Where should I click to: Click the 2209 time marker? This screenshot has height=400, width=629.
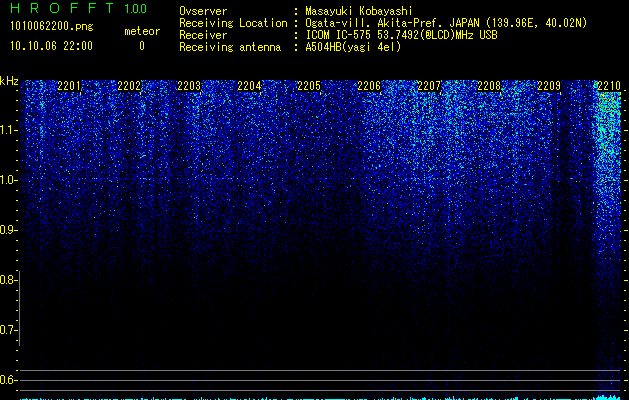(x=549, y=86)
